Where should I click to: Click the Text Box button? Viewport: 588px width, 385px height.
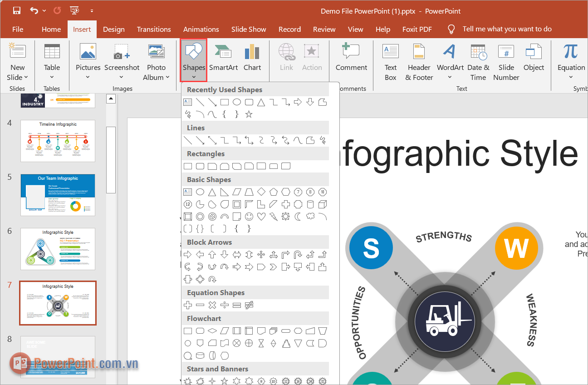tap(390, 61)
